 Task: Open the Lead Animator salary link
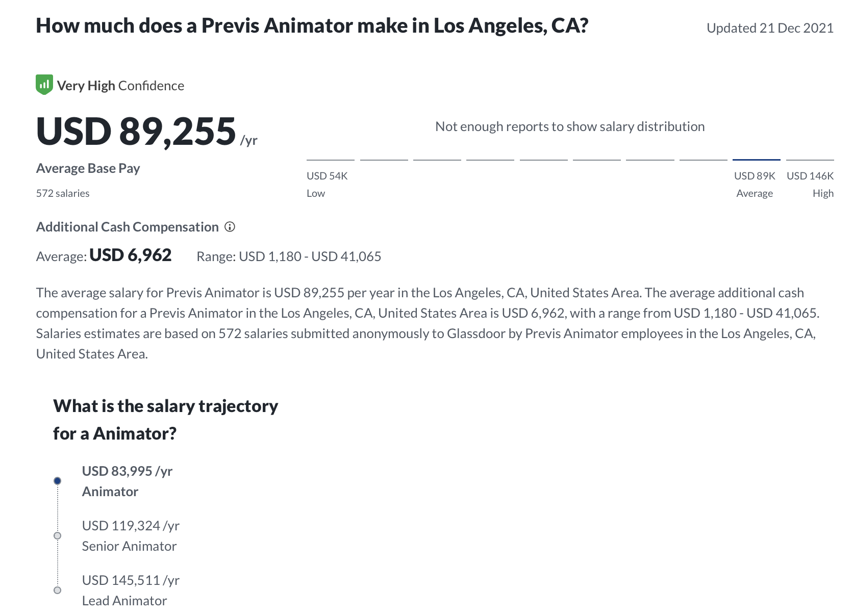click(x=124, y=601)
